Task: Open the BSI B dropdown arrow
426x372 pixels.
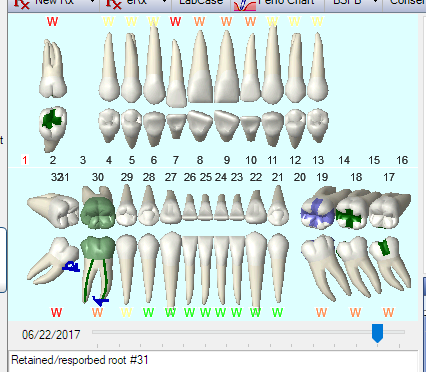Action: pos(375,2)
